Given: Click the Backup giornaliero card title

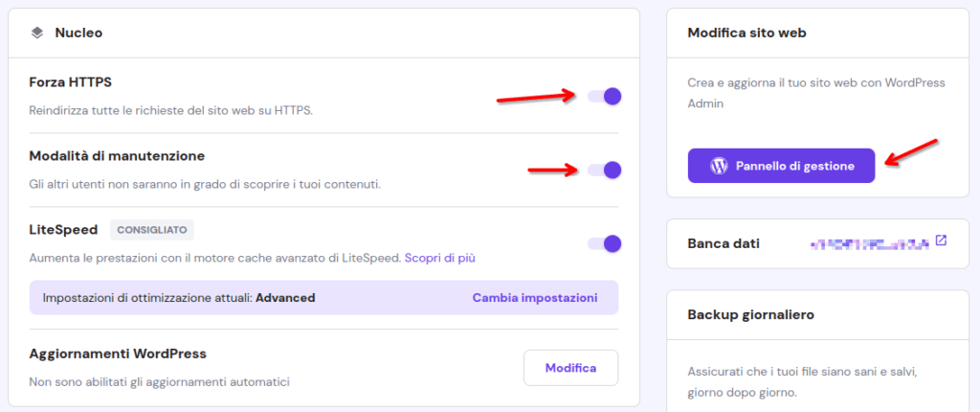Looking at the screenshot, I should [750, 314].
